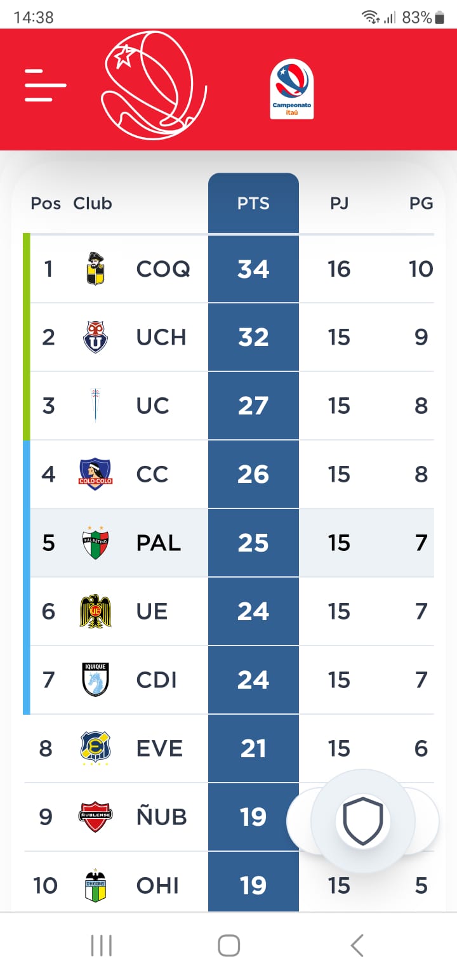Tap the Unión Española eagle crest
Viewport: 457px width, 980px height.
(x=95, y=611)
